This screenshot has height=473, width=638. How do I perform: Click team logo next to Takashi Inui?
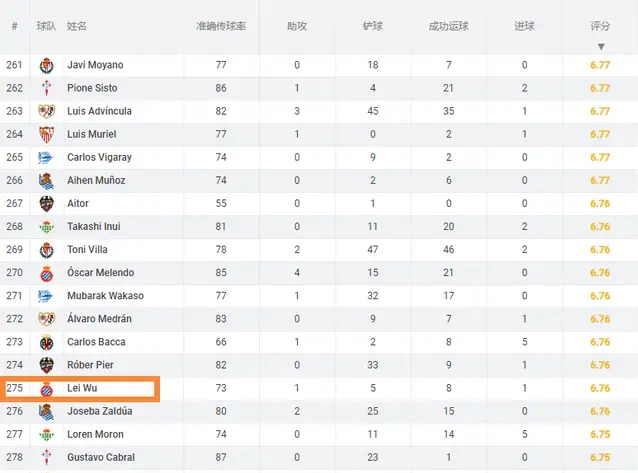click(46, 226)
